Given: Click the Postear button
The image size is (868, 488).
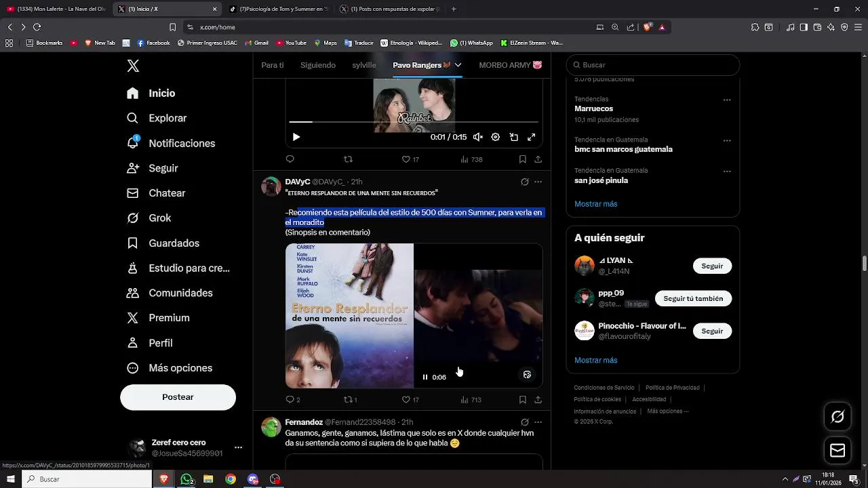Looking at the screenshot, I should click(178, 397).
